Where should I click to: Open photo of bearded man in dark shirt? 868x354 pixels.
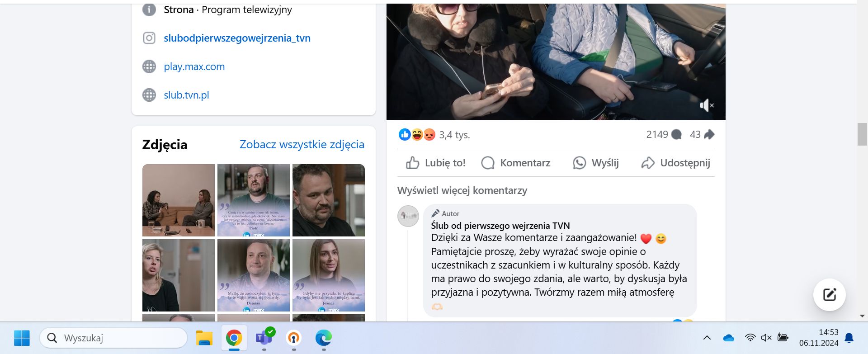329,200
